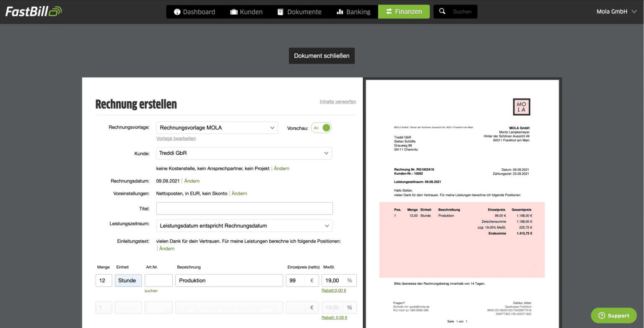Click the 09.09.2021 Rechnungsdatum value
The height and width of the screenshot is (328, 644).
point(168,181)
